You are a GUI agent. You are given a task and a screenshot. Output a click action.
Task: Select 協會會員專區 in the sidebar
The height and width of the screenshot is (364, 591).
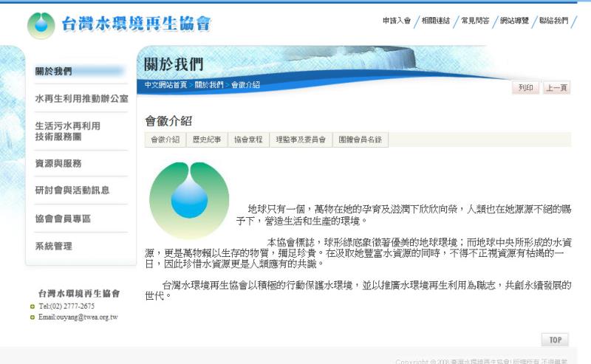63,219
